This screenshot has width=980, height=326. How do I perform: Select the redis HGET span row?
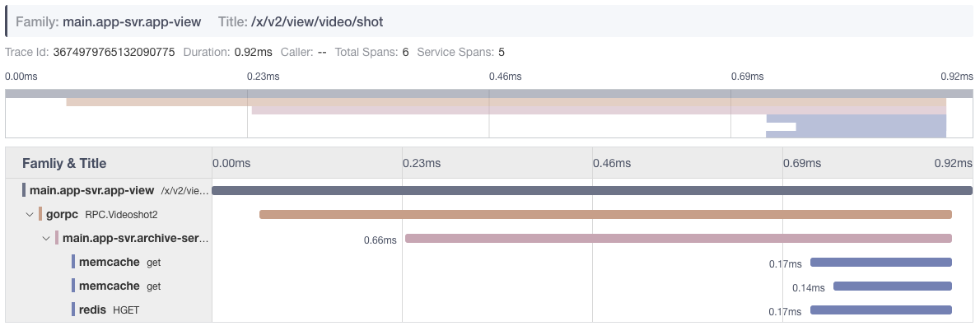488,310
